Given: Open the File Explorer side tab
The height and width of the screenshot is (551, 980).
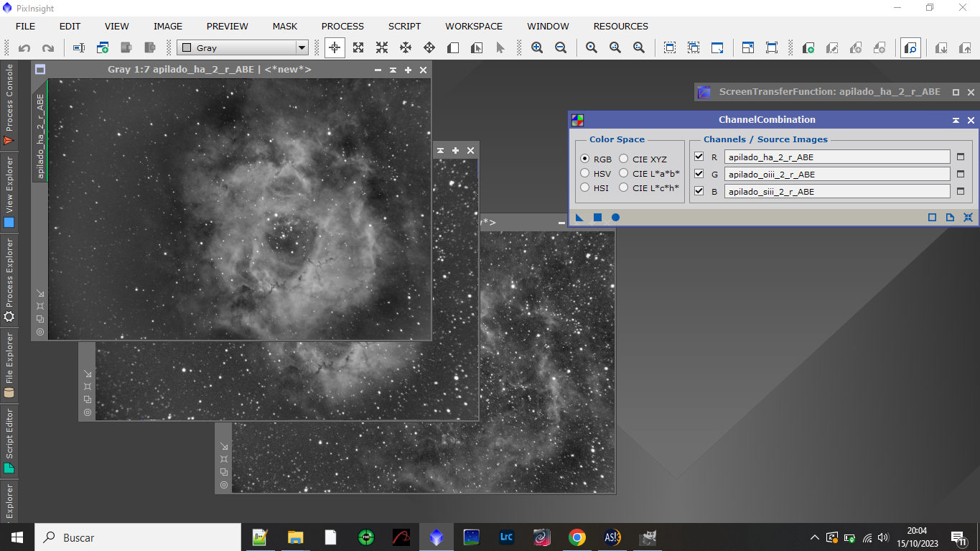Looking at the screenshot, I should tap(9, 365).
